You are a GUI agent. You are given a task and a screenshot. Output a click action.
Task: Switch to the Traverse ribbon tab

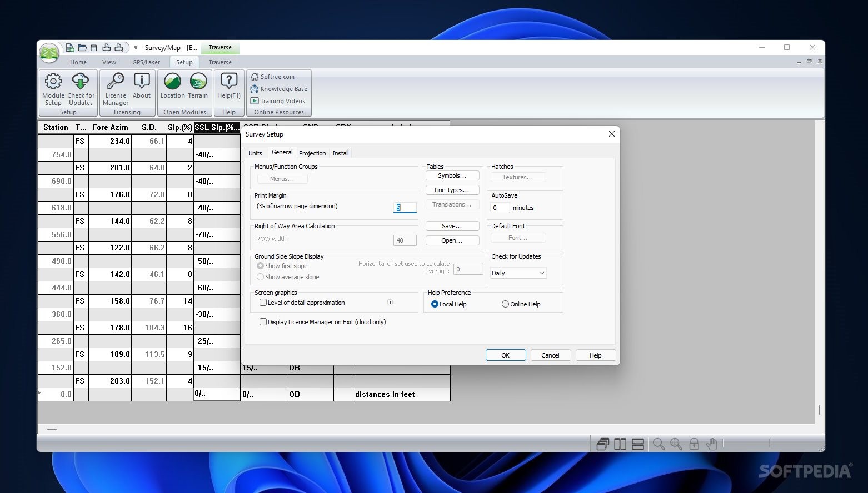pos(220,62)
